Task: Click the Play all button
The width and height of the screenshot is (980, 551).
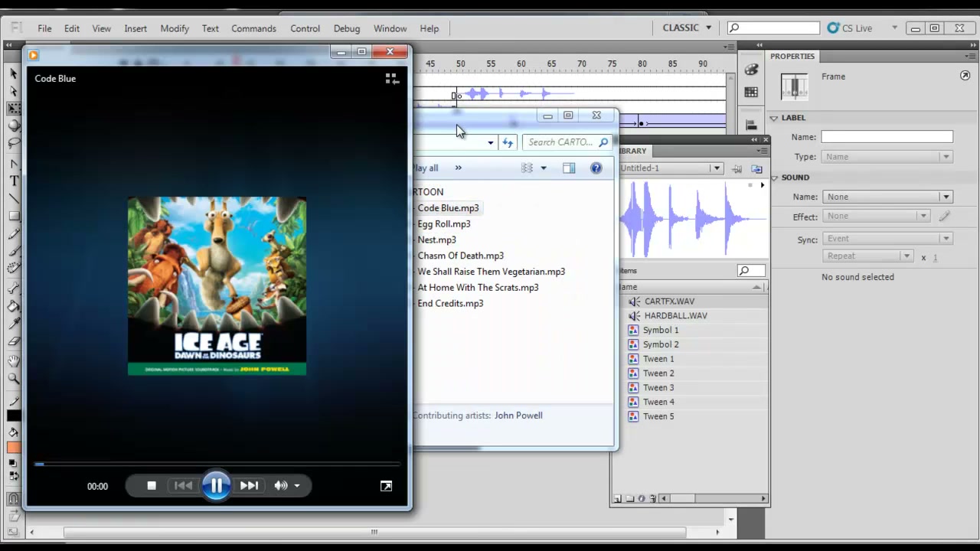Action: click(426, 168)
